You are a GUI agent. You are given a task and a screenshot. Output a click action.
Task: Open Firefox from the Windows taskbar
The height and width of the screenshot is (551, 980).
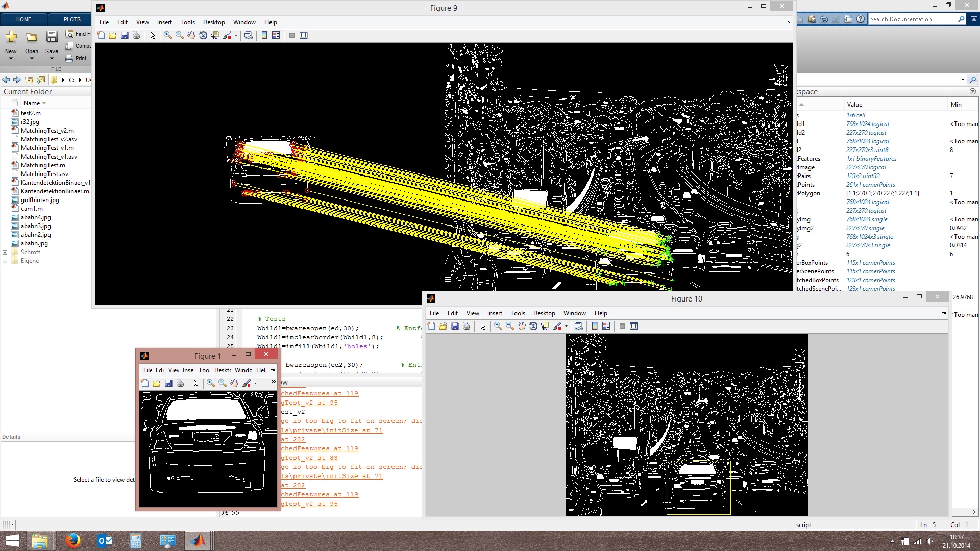click(72, 540)
